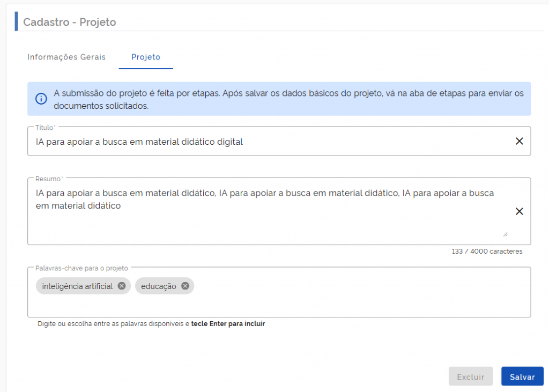
Task: Select the Projeto tab
Action: [146, 57]
